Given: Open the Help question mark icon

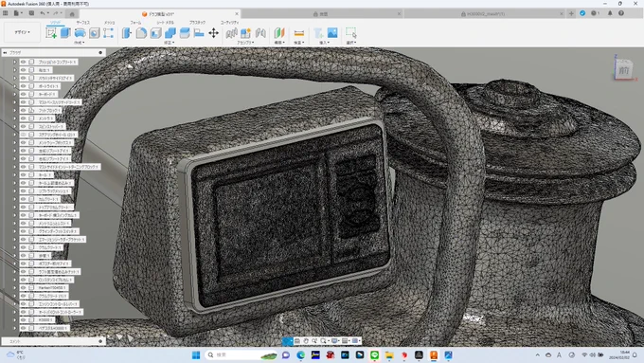Looking at the screenshot, I should 621,13.
